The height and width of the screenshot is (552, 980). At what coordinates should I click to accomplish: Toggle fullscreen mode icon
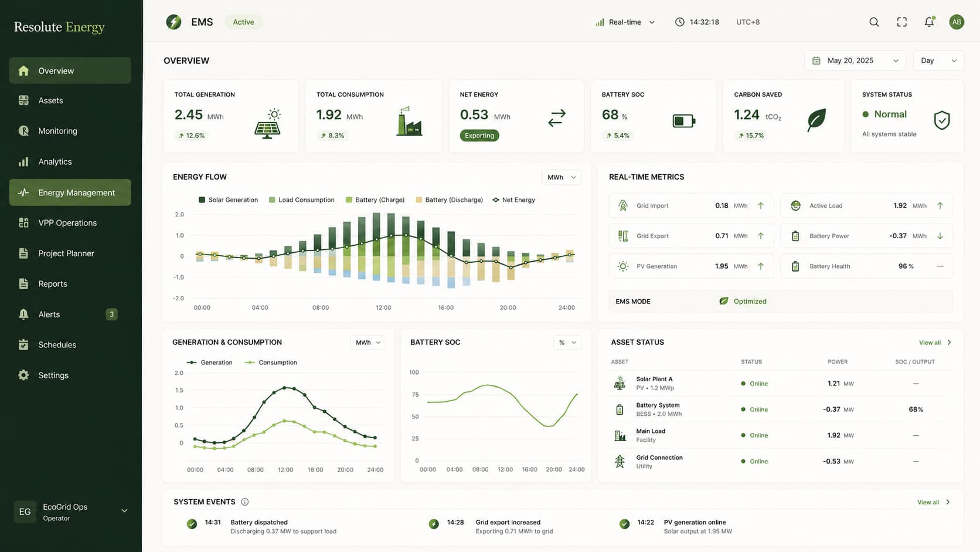[x=902, y=22]
